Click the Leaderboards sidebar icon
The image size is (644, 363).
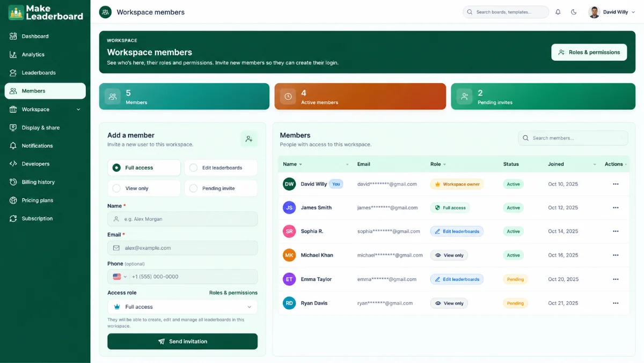(13, 73)
